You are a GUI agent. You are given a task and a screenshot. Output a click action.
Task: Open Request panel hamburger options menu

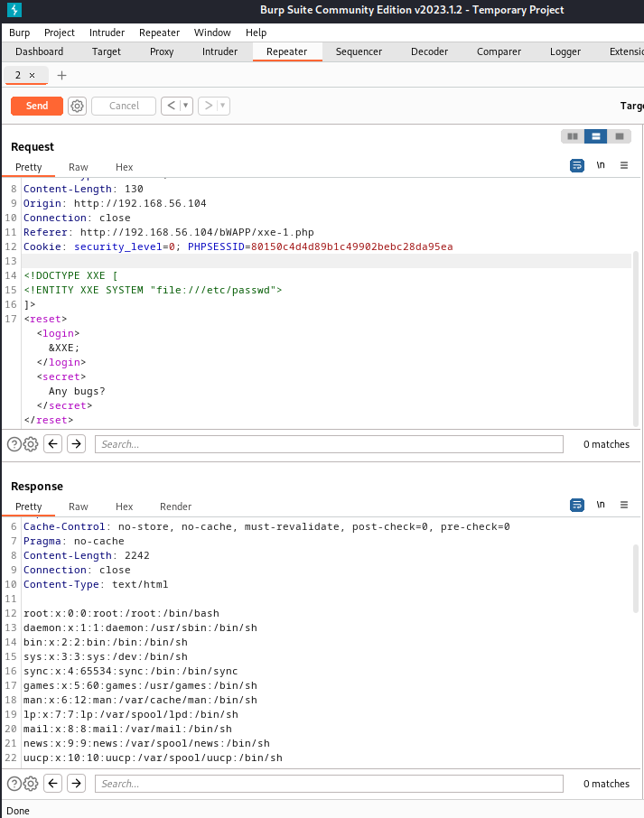[624, 165]
